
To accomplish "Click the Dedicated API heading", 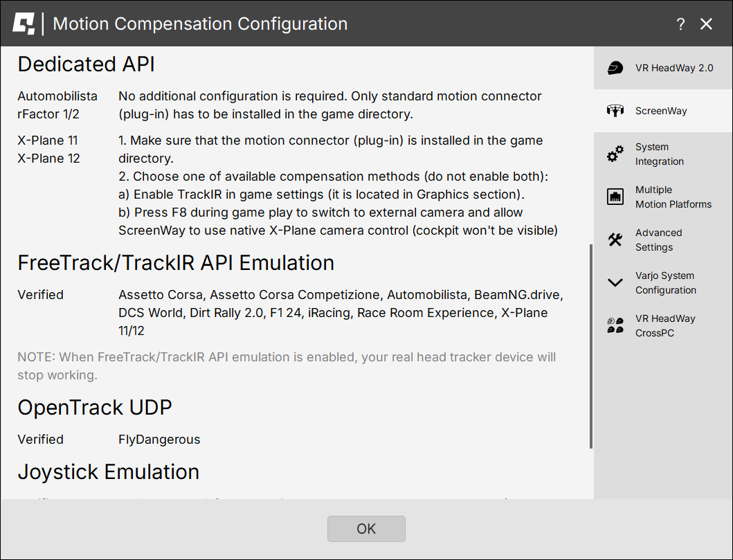I will pyautogui.click(x=86, y=64).
